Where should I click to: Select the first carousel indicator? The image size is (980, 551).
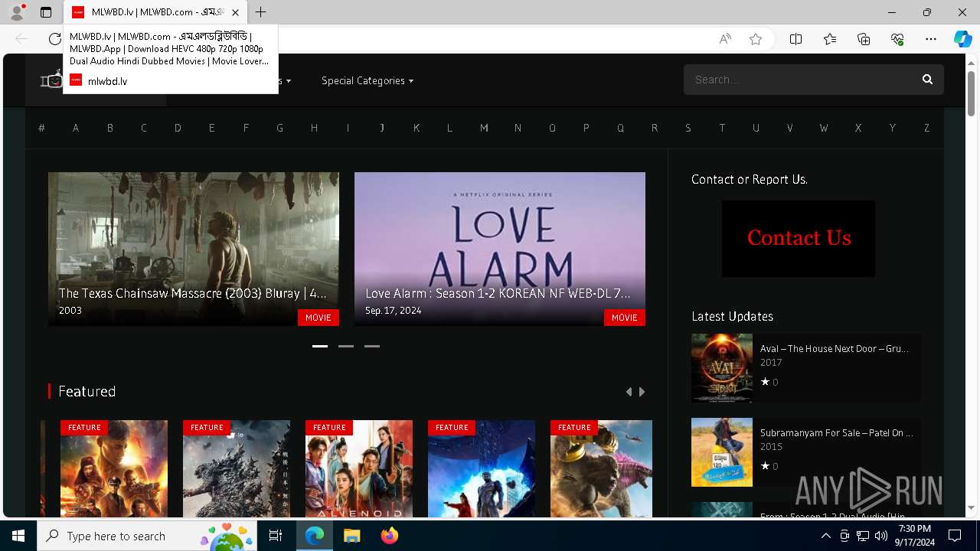[x=320, y=346]
